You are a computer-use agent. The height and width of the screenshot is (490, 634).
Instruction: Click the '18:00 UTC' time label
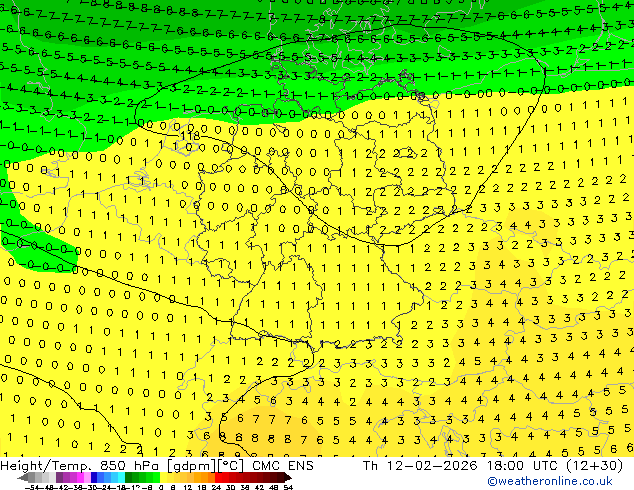coord(522,466)
